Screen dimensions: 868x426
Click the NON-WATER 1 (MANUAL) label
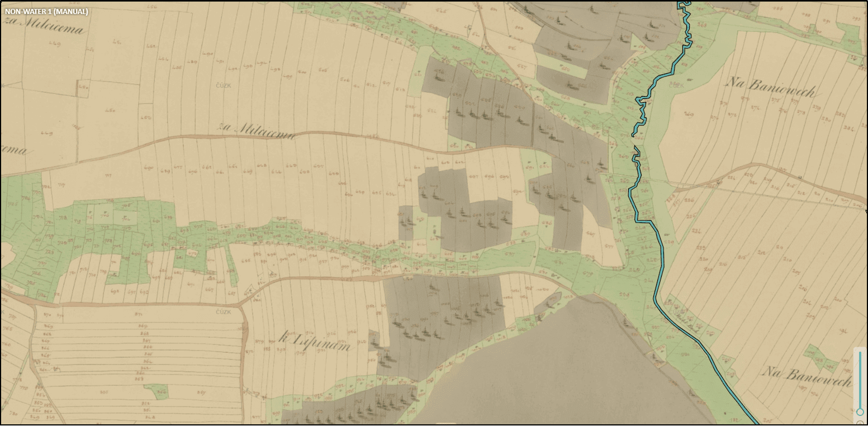pos(46,11)
